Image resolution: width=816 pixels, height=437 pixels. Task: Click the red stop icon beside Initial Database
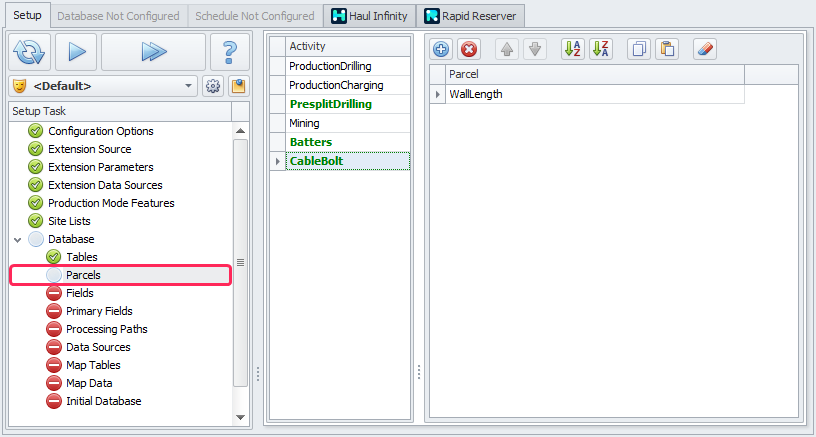54,401
